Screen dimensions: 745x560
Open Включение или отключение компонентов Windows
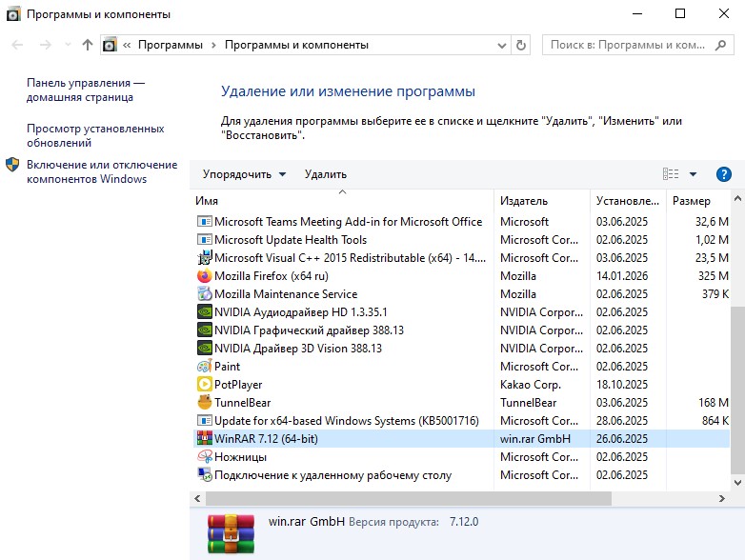click(x=101, y=171)
